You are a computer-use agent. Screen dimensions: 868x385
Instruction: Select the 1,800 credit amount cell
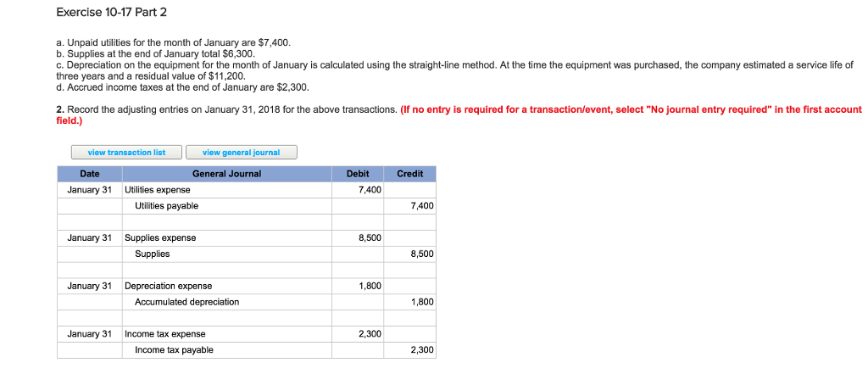click(x=409, y=303)
